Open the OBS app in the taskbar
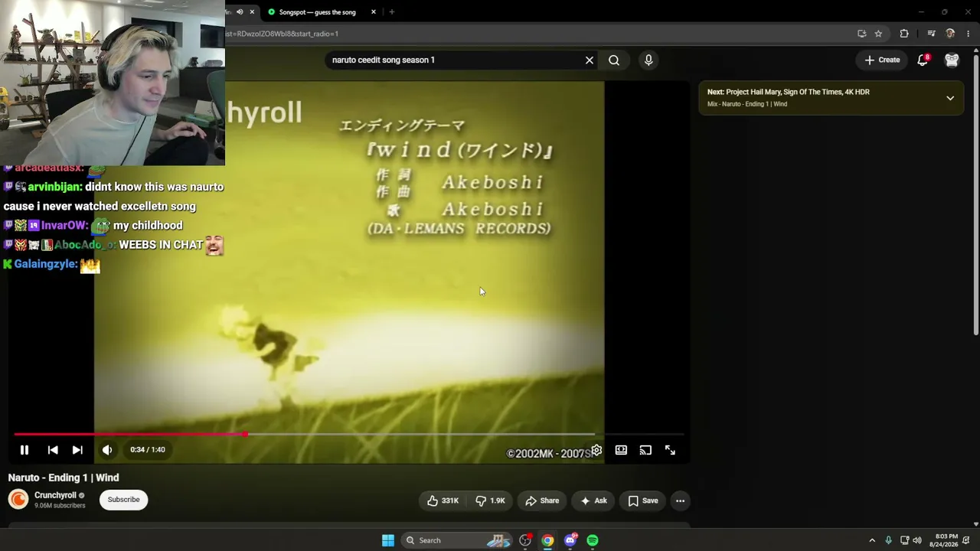This screenshot has height=551, width=980. [525, 540]
